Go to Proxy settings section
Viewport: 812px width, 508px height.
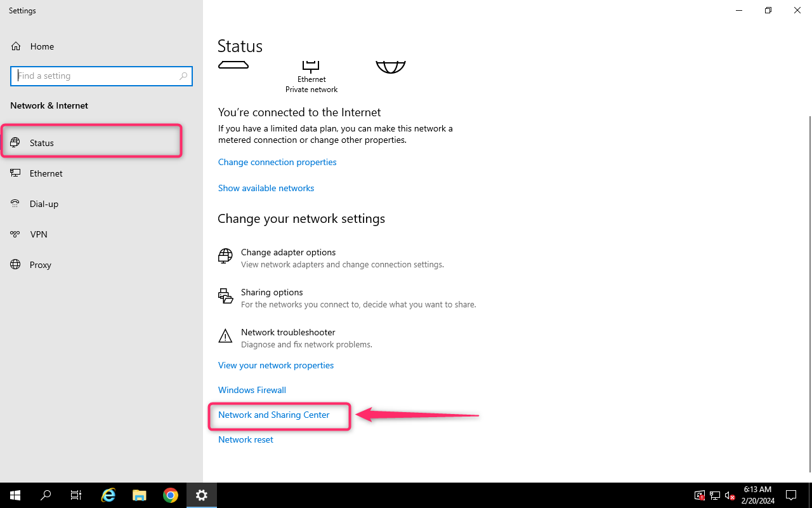(101, 265)
